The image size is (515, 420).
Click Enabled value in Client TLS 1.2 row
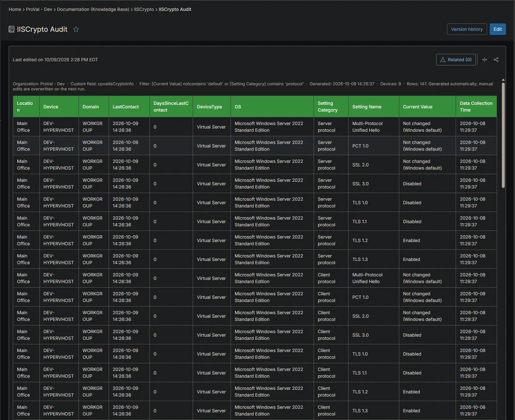coord(411,392)
